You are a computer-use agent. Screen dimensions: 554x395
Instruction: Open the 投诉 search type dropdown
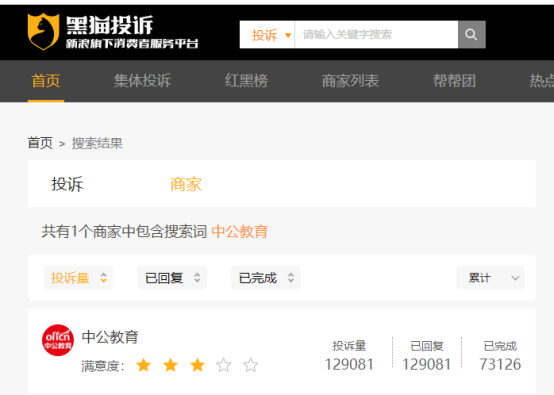tap(267, 35)
